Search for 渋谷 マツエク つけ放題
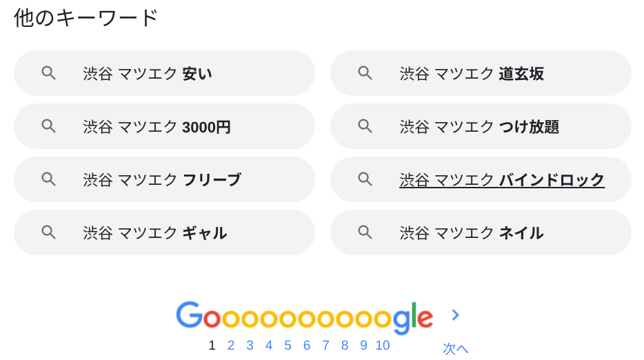This screenshot has width=644, height=360. point(479,127)
